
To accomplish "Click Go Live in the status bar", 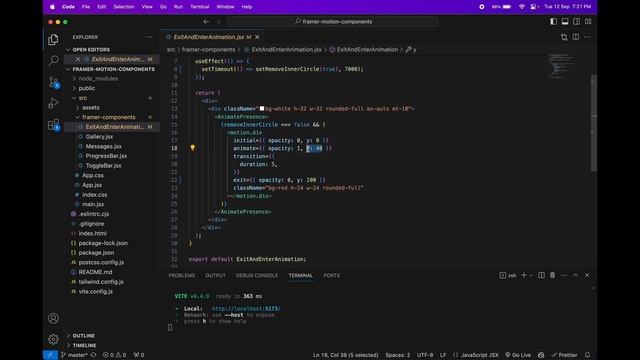I will pos(518,355).
